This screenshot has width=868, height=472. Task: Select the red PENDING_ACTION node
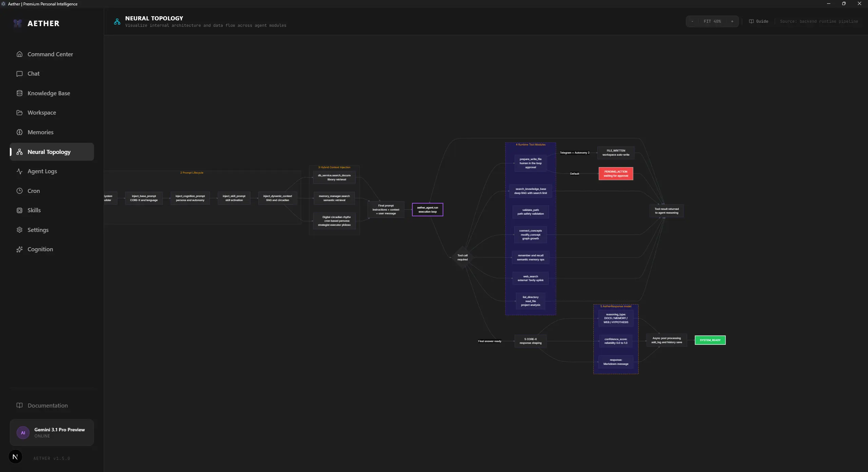(616, 174)
